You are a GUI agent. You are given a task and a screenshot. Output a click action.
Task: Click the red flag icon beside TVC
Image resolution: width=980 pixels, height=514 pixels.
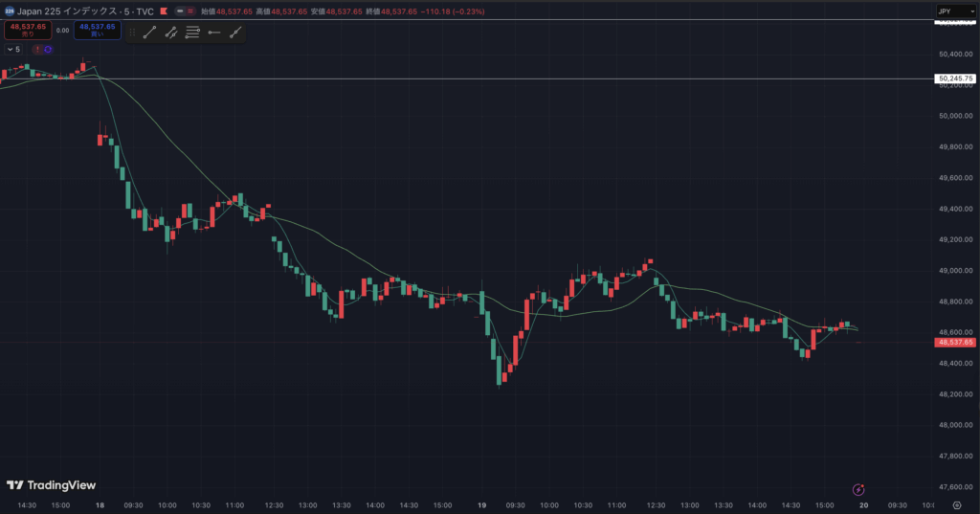[x=166, y=11]
